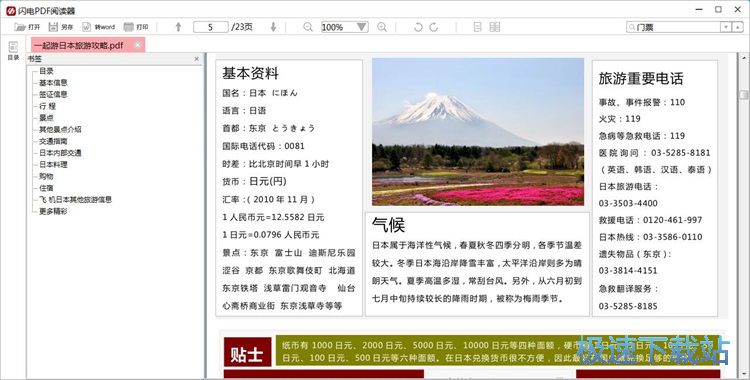750x380 pixels.
Task: Open bookmark 住宿
Action: pyautogui.click(x=46, y=188)
